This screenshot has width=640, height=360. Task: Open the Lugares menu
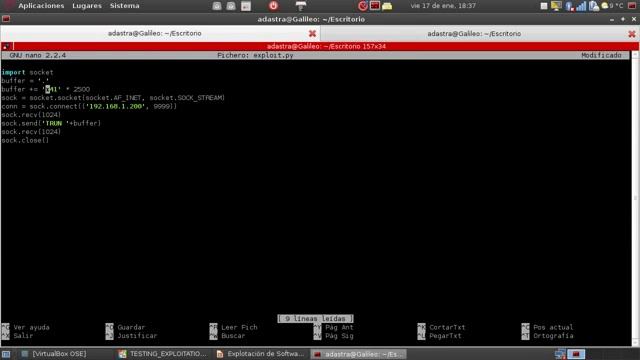(87, 6)
